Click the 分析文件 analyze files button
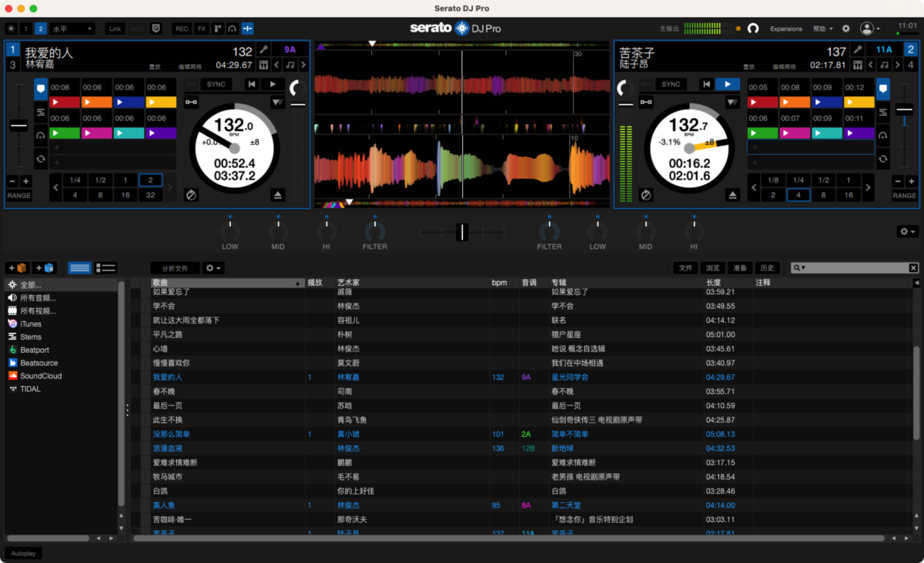 tap(175, 268)
